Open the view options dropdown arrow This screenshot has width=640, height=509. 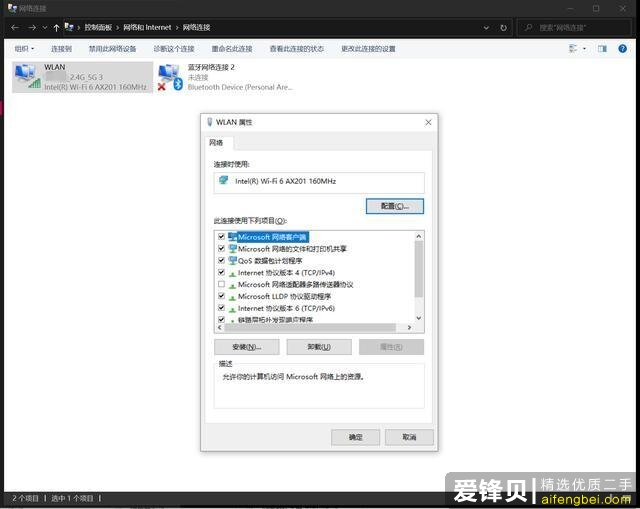click(584, 49)
